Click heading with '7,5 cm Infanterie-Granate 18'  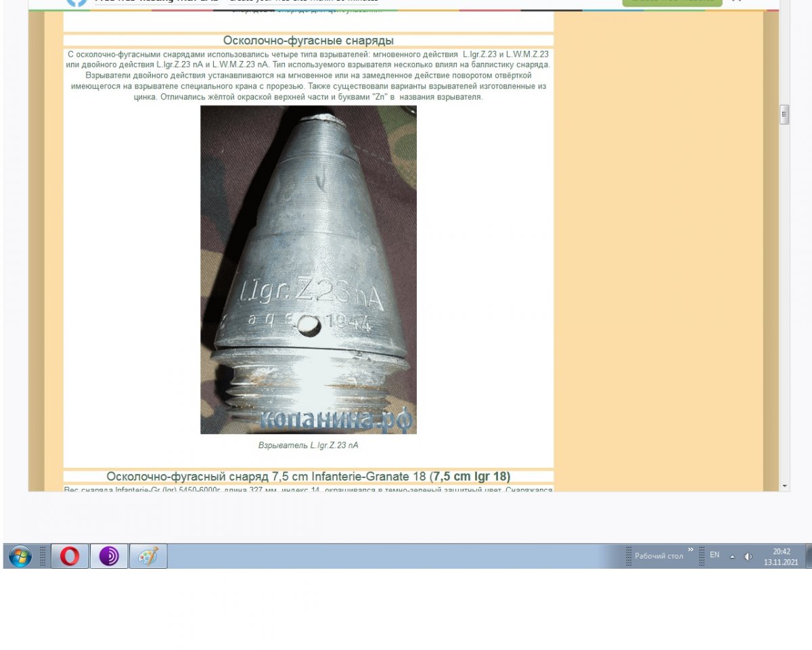[309, 477]
